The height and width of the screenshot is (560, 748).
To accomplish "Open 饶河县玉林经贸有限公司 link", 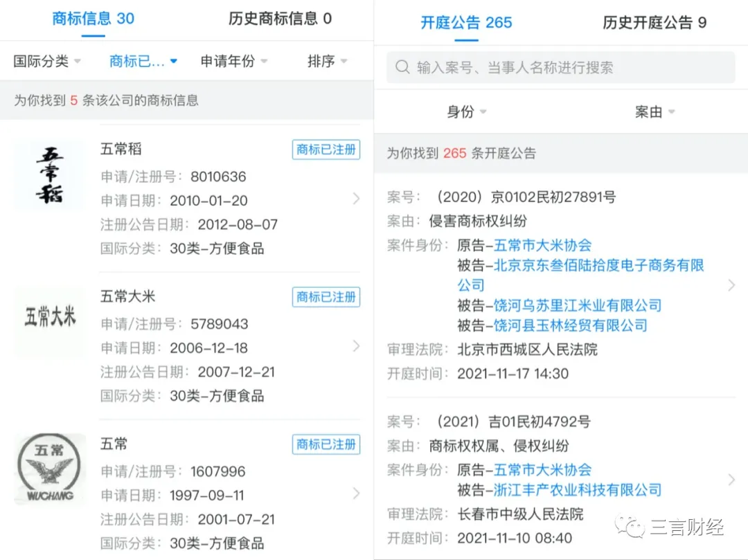I will coord(570,325).
